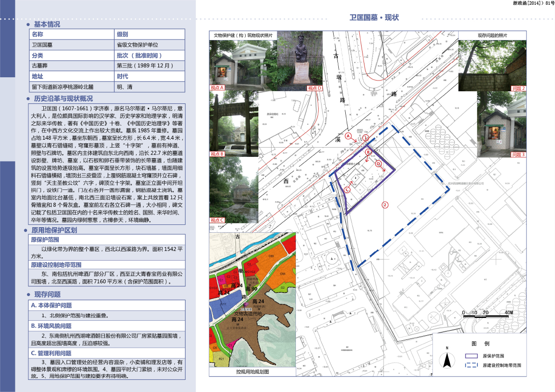Image resolution: width=555 pixels, height=392 pixels.
Task: Select viewpoint marker D on the map
Action: (378, 164)
